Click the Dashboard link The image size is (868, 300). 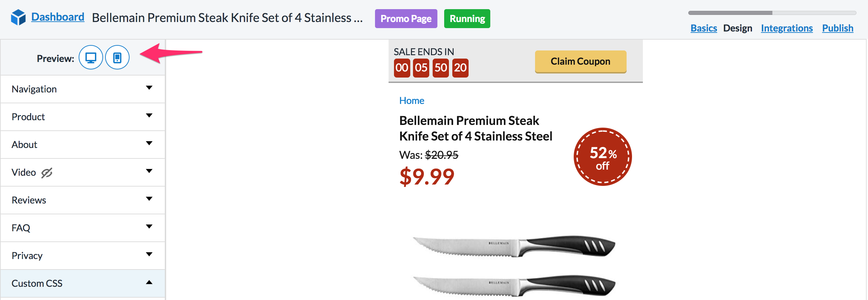coord(58,17)
